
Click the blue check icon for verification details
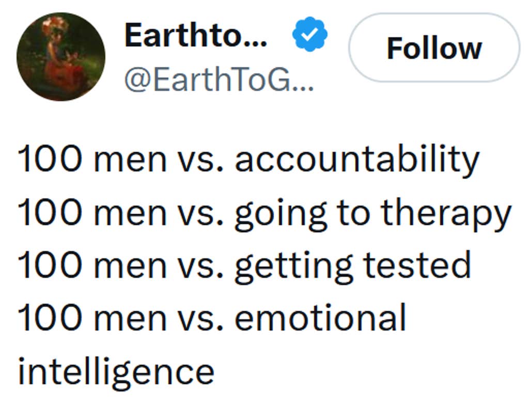coord(309,34)
